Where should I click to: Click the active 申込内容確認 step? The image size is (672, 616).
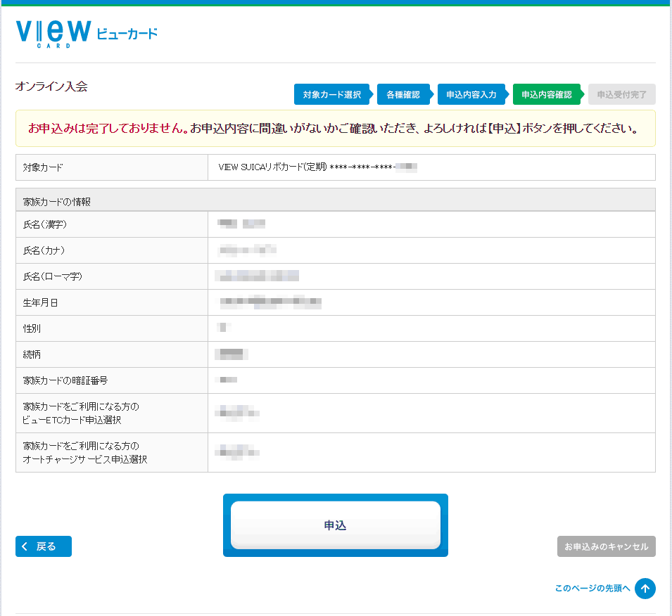click(546, 94)
